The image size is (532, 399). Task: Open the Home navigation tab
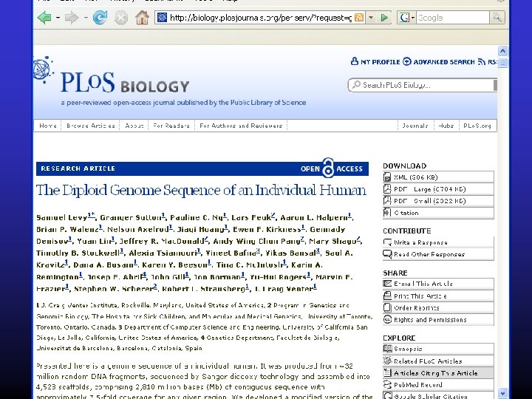(x=48, y=126)
